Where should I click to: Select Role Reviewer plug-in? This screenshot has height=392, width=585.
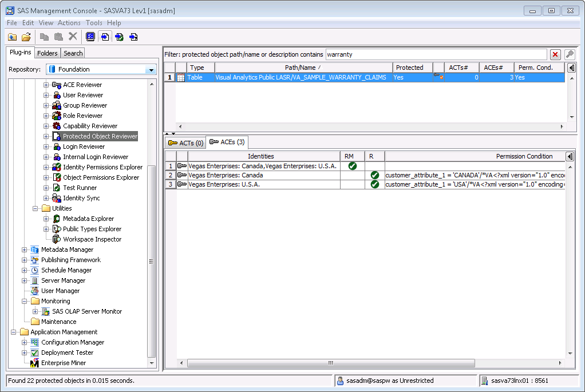click(x=82, y=116)
